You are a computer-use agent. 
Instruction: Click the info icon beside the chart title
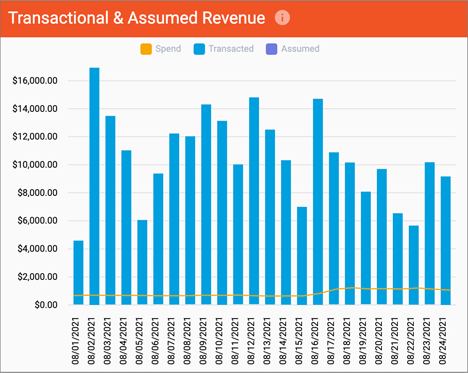[x=282, y=18]
